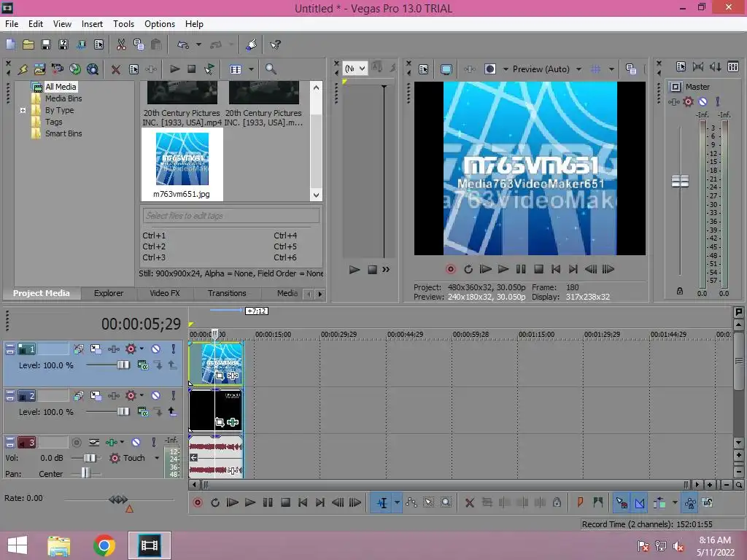Click Record in the timeline transport

tap(197, 503)
